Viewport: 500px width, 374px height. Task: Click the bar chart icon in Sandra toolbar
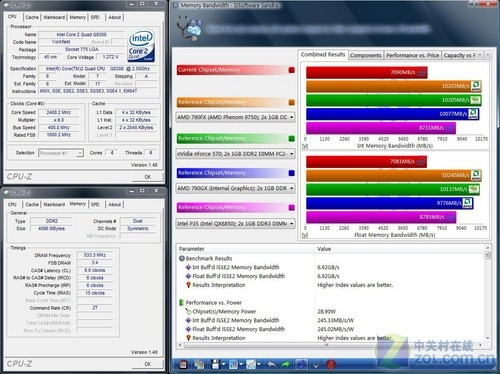pyautogui.click(x=233, y=364)
